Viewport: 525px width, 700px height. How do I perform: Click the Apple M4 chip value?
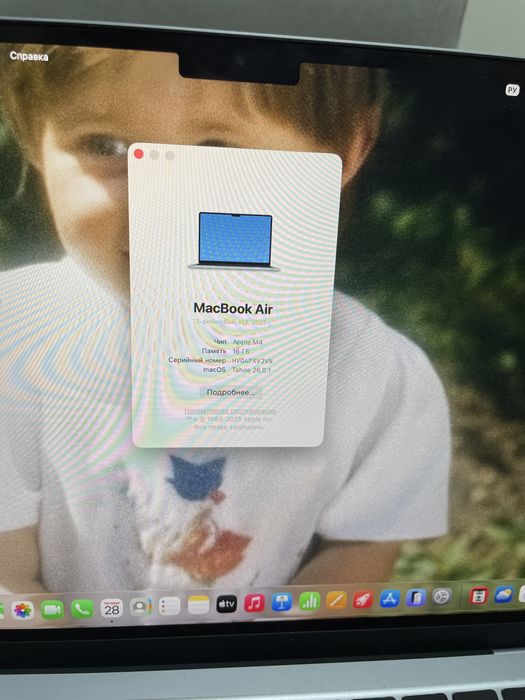pos(247,342)
